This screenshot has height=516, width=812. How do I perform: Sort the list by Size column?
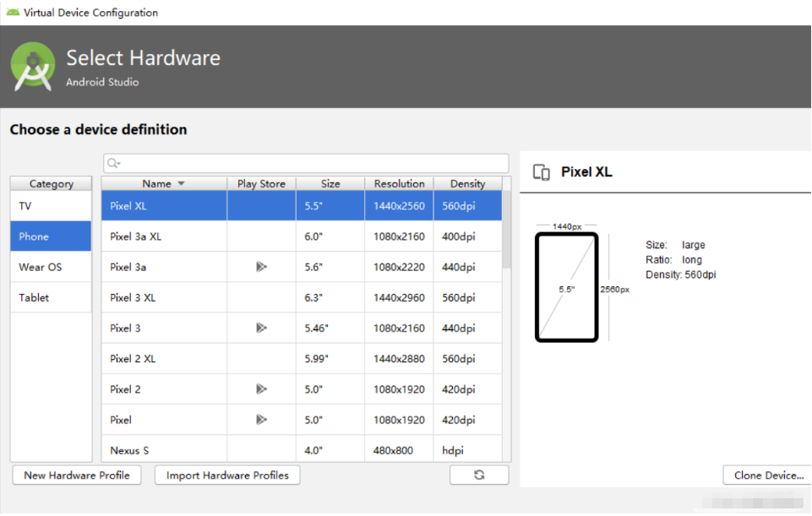click(x=330, y=183)
